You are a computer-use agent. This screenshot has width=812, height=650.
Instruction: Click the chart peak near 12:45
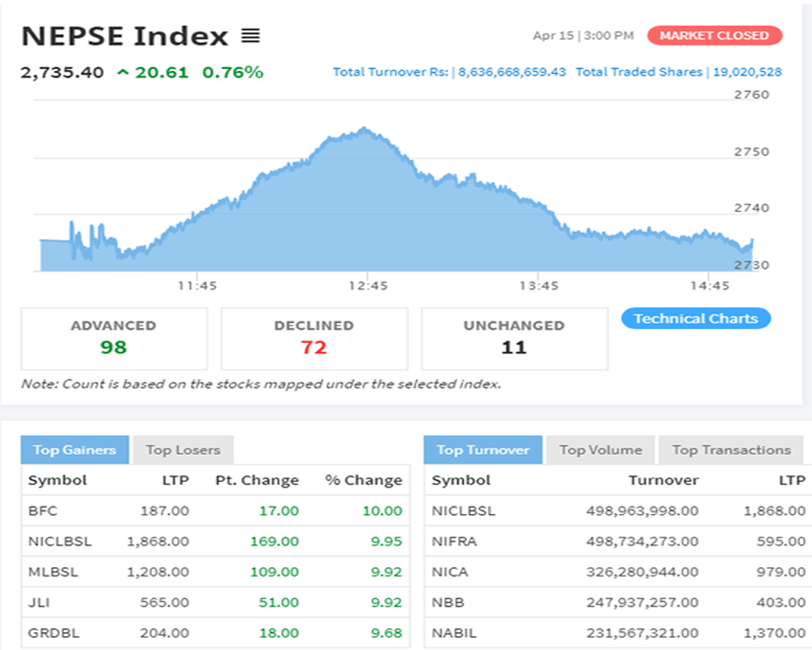pos(364,128)
